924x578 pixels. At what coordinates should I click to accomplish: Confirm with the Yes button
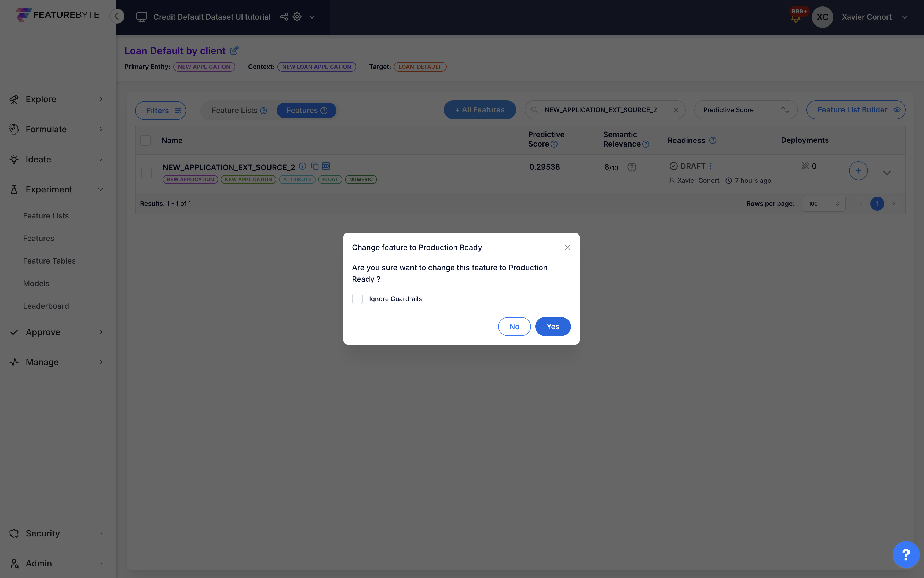(553, 327)
